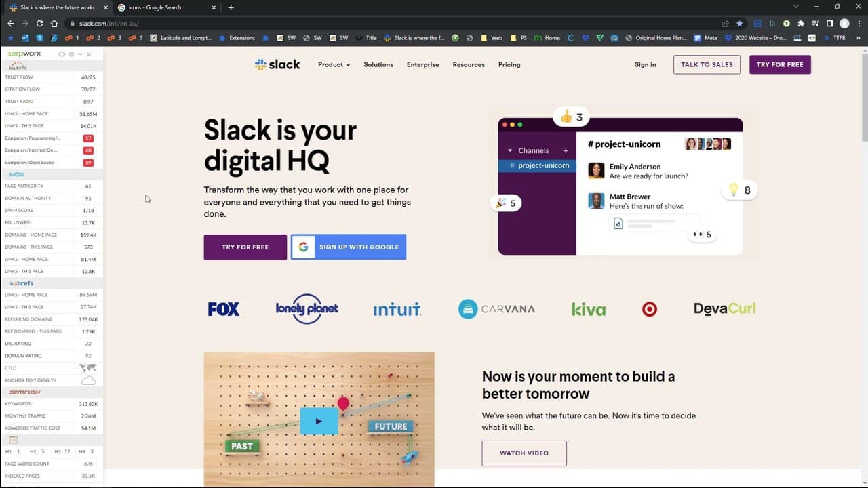868x488 pixels.
Task: Open Resources in the Slack navigation
Action: [469, 64]
